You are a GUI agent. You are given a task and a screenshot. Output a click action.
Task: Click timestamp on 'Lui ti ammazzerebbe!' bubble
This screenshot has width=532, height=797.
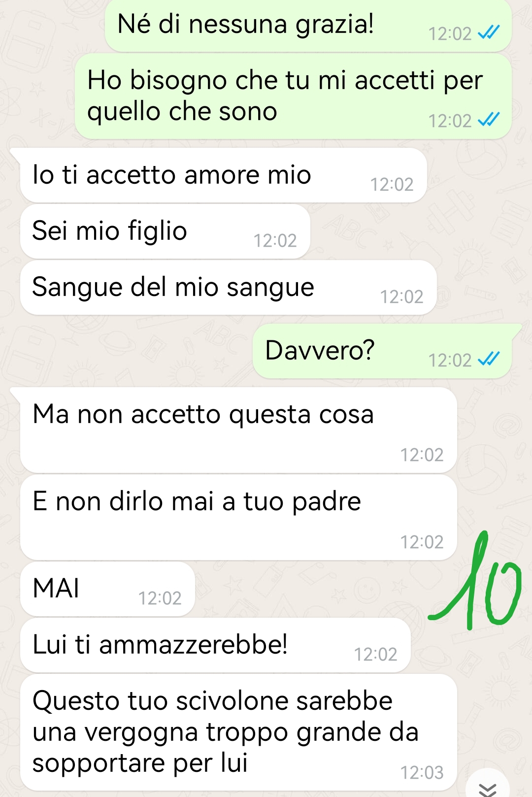click(x=375, y=654)
